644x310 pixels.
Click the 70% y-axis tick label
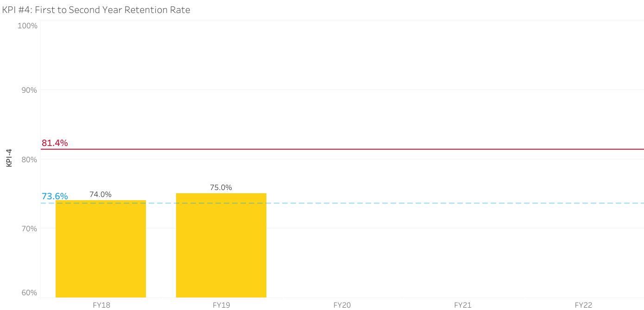pos(29,228)
